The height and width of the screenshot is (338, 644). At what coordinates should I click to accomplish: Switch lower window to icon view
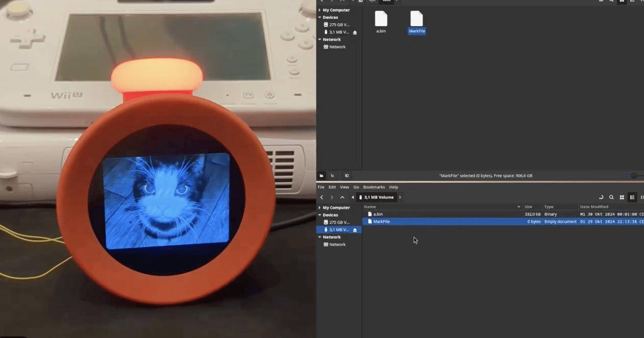pyautogui.click(x=622, y=197)
